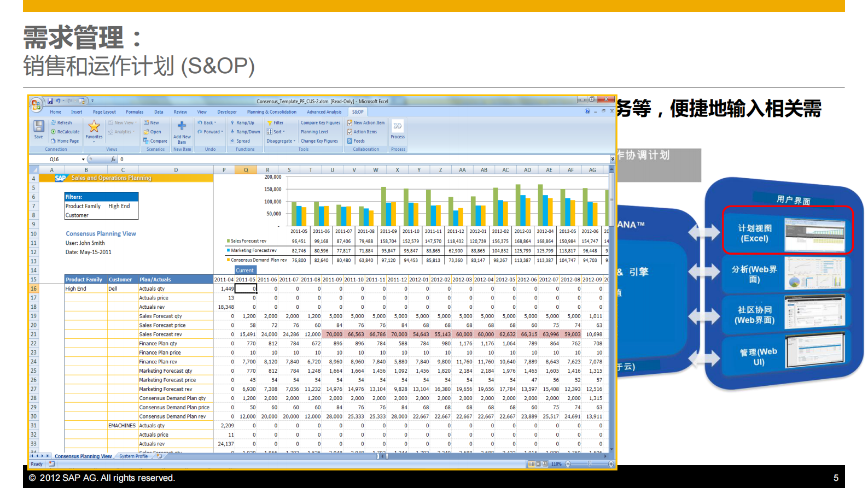The height and width of the screenshot is (488, 868).
Task: Click the 计划视图 (Excel) block in diagram
Action: pyautogui.click(x=788, y=230)
